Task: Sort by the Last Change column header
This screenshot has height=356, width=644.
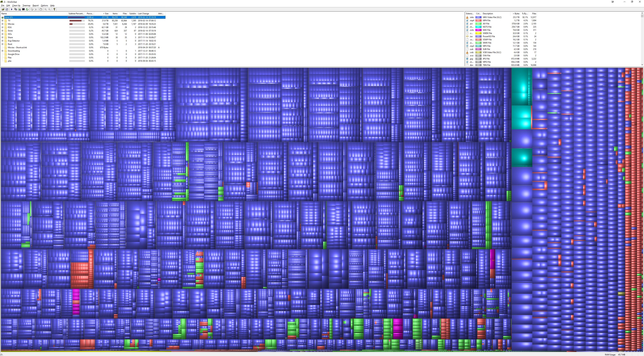Action: click(144, 14)
